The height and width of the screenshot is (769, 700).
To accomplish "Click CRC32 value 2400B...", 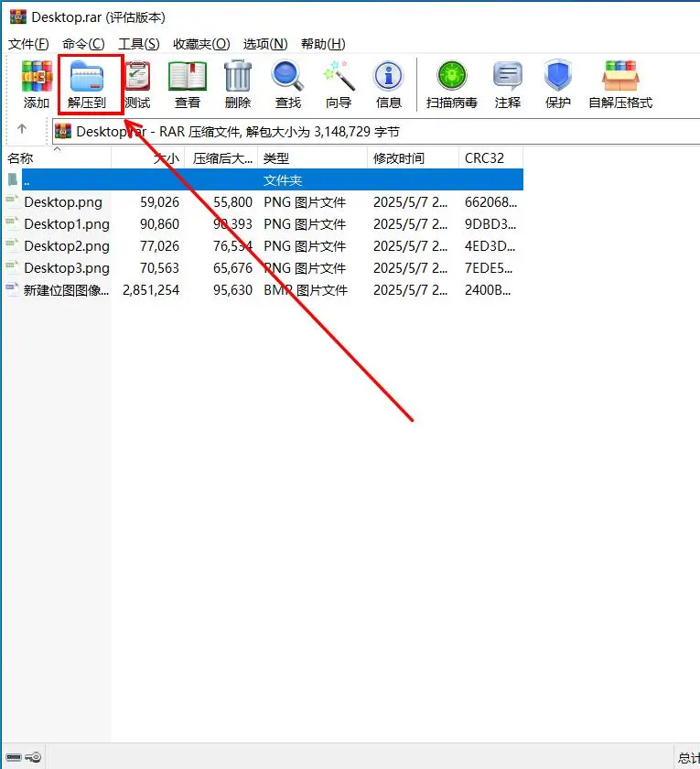I will click(488, 290).
